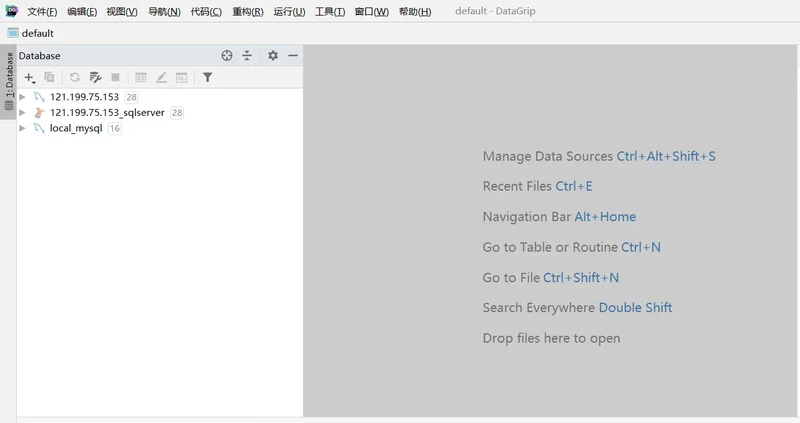Click the Duplicate data source icon
Screen dimensions: 800x423
coord(50,77)
